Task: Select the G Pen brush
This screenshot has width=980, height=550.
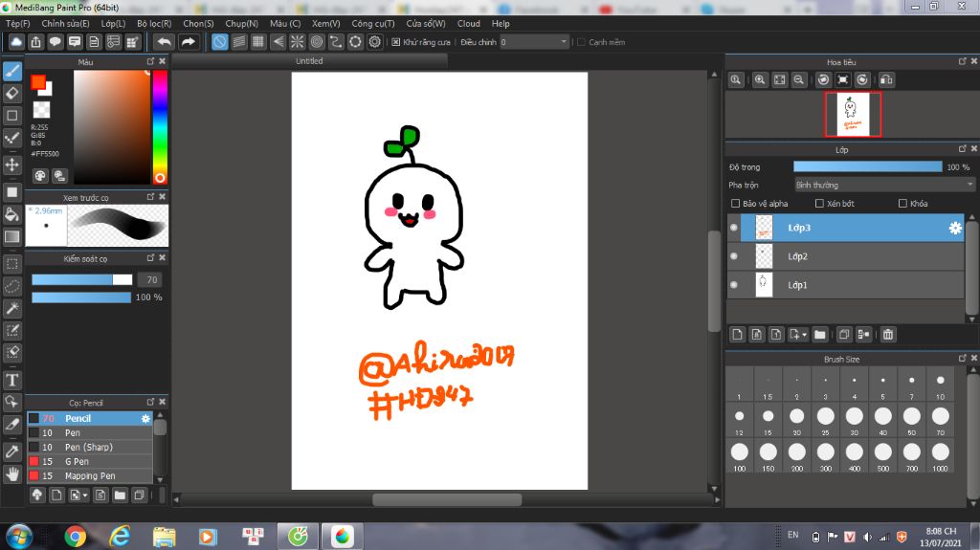Action: pyautogui.click(x=90, y=462)
